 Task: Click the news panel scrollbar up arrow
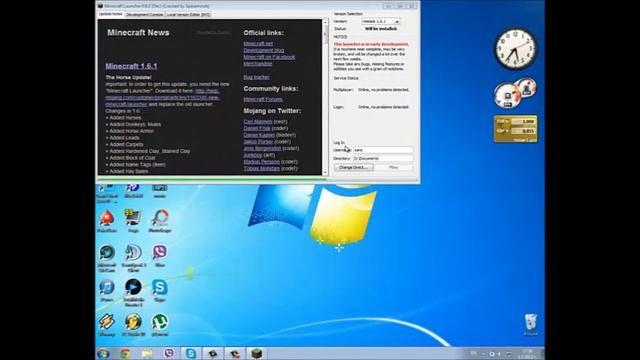tap(325, 22)
